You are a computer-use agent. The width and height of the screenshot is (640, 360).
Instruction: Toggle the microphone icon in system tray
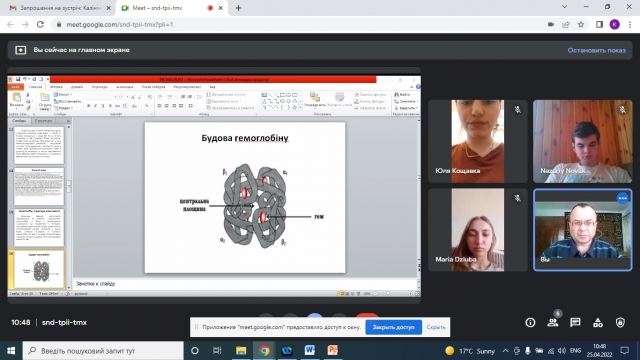tap(528, 351)
